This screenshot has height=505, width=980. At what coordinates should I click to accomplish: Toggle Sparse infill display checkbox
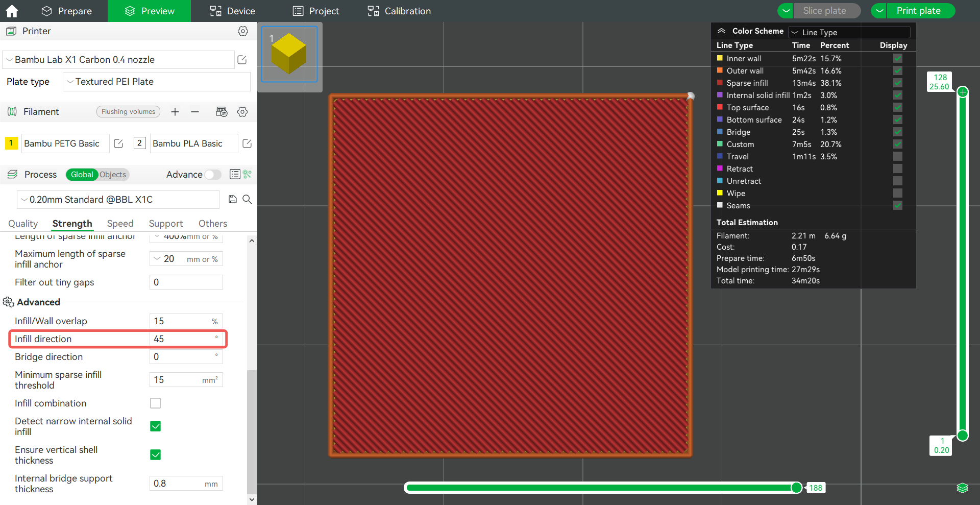tap(898, 83)
